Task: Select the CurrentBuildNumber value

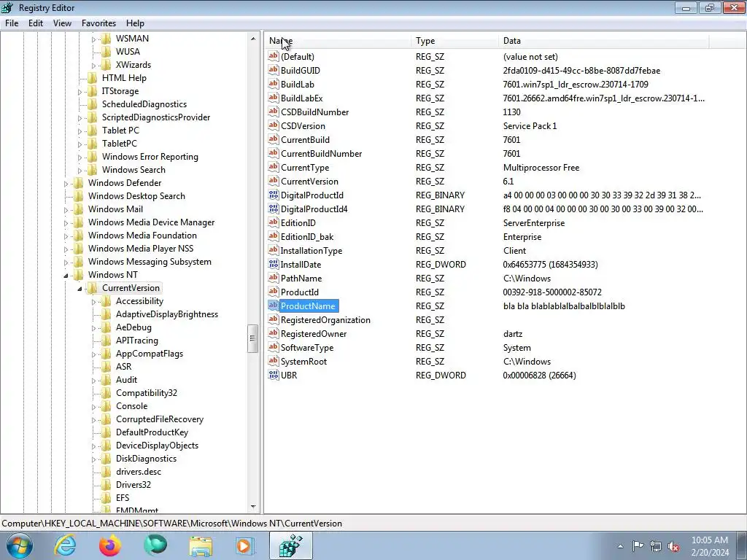Action: 321,153
